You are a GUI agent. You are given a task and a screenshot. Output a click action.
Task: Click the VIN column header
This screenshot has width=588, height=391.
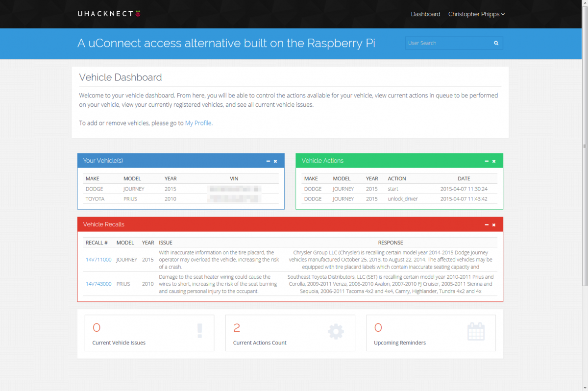pyautogui.click(x=234, y=178)
